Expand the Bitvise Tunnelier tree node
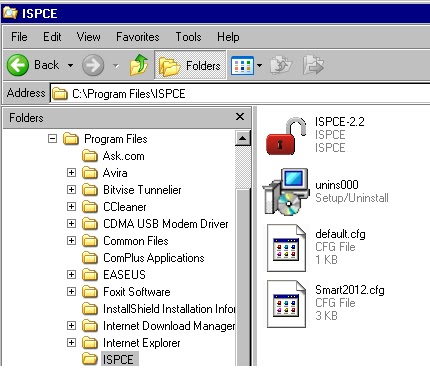The image size is (430, 368). tap(71, 189)
